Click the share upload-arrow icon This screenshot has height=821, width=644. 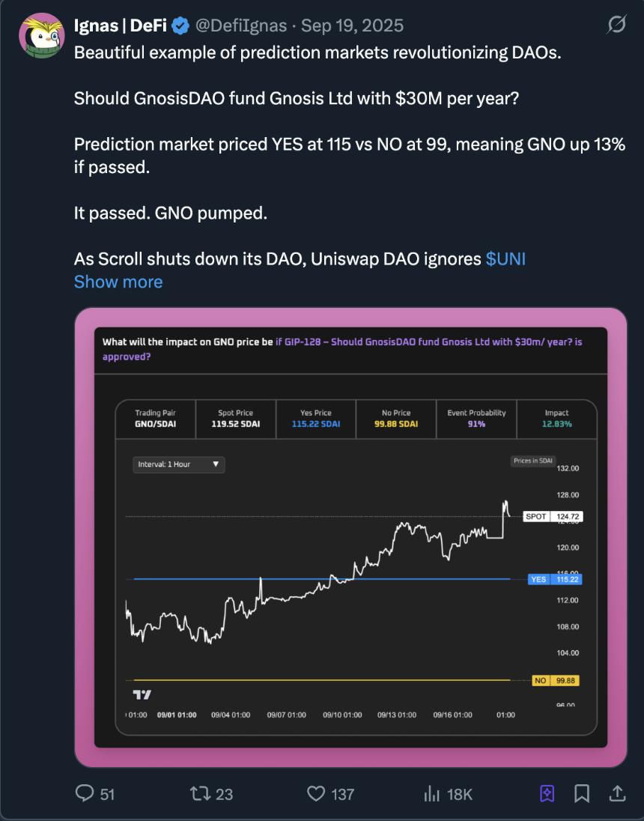click(616, 793)
